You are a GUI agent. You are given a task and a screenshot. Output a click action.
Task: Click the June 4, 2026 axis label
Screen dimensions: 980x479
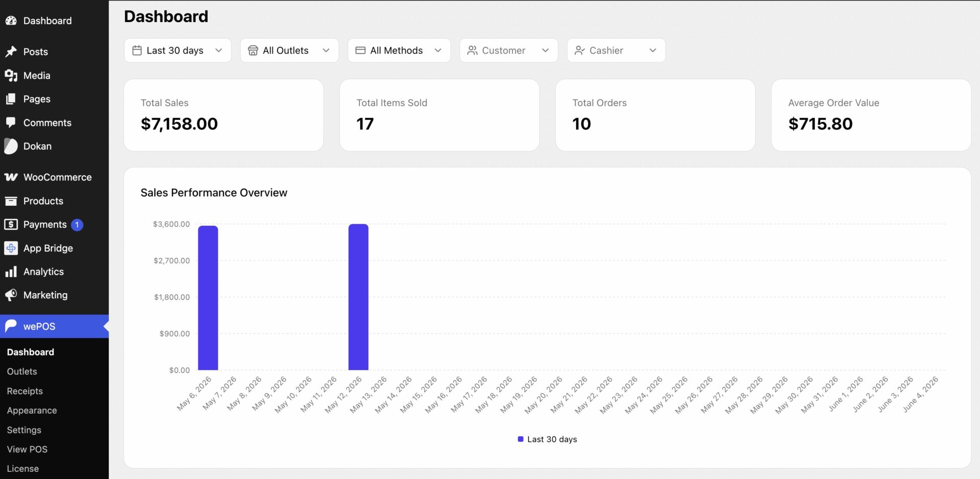920,394
